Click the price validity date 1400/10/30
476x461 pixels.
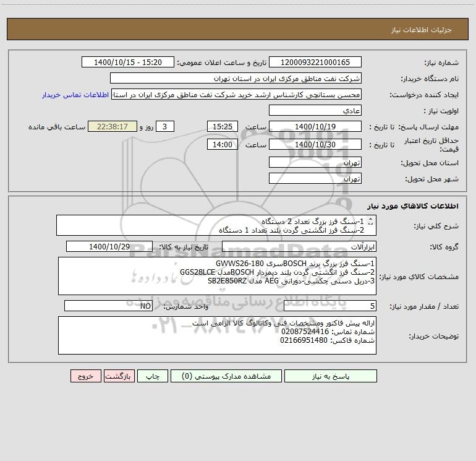point(315,144)
